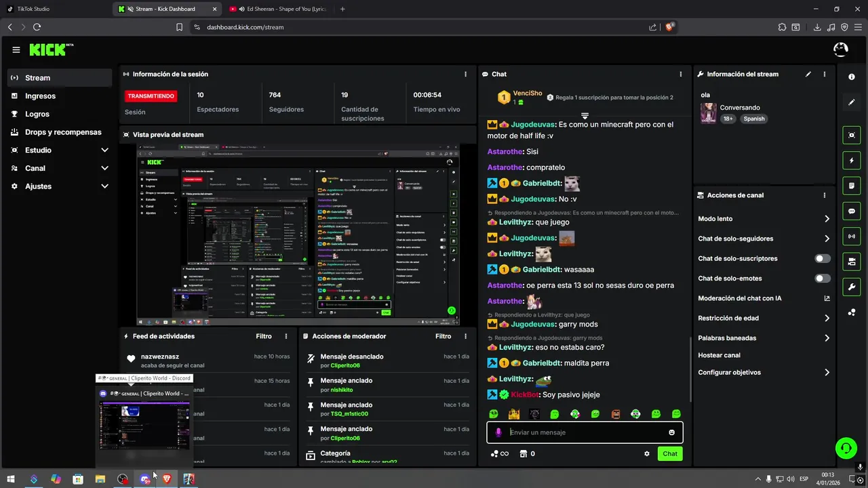Open the profile avatar menu
This screenshot has width=868, height=488.
coord(840,49)
